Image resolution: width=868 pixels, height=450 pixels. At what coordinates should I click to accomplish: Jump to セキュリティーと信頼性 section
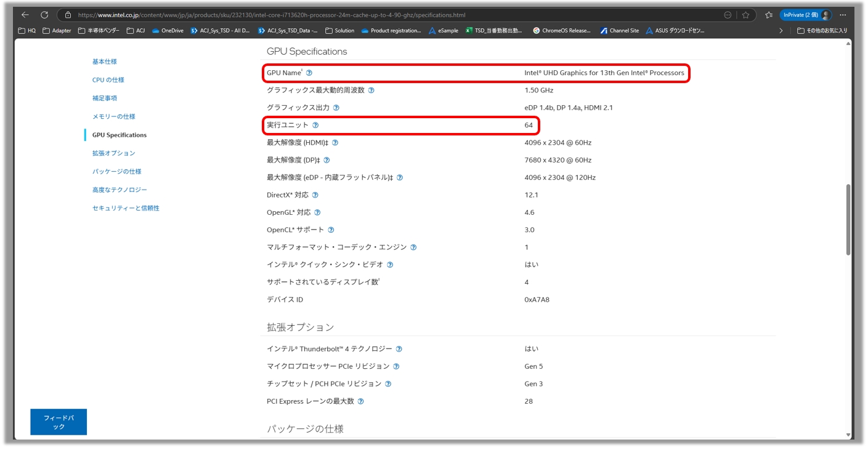pos(126,208)
